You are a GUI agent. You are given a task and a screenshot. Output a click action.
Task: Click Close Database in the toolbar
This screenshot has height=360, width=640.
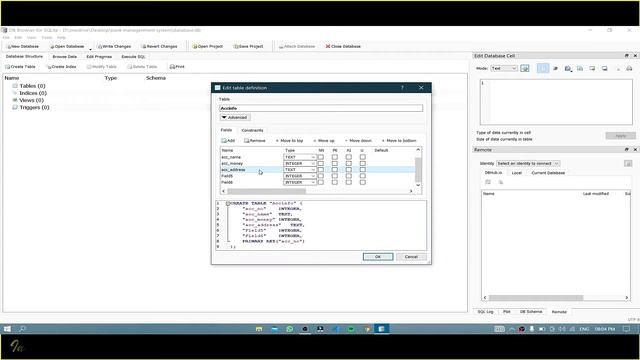(343, 47)
